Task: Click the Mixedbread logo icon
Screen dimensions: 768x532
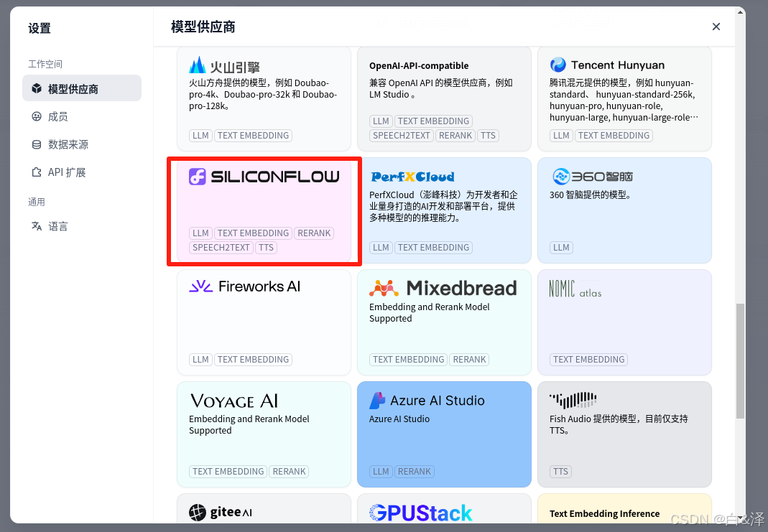Action: pos(384,289)
